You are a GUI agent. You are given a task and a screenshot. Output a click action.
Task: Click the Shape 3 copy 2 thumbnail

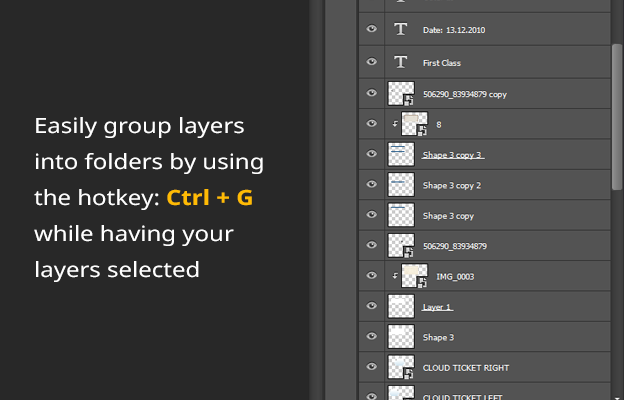pyautogui.click(x=401, y=185)
